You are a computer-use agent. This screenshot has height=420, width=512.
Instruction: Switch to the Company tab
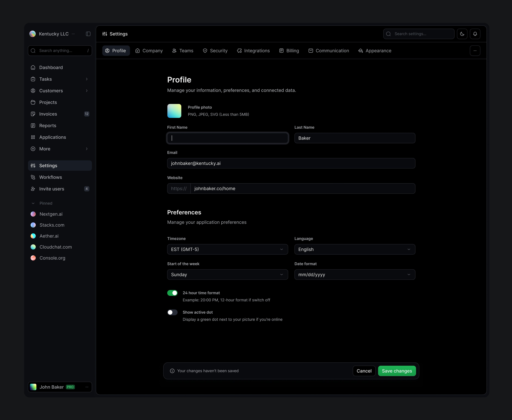pos(149,51)
